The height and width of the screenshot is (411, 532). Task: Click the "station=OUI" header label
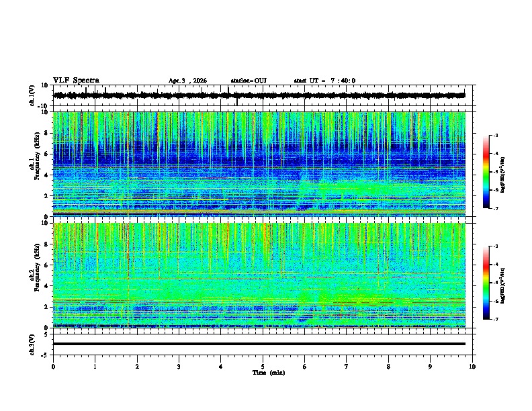click(x=249, y=81)
